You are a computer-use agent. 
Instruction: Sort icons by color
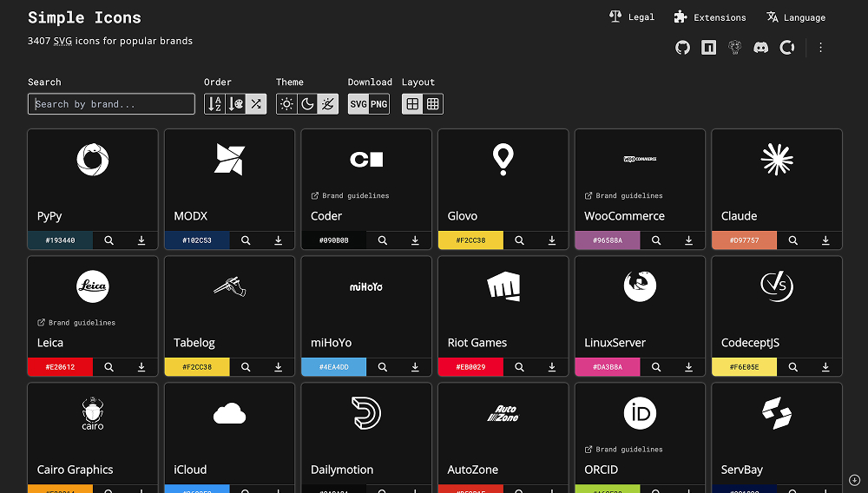tap(235, 104)
